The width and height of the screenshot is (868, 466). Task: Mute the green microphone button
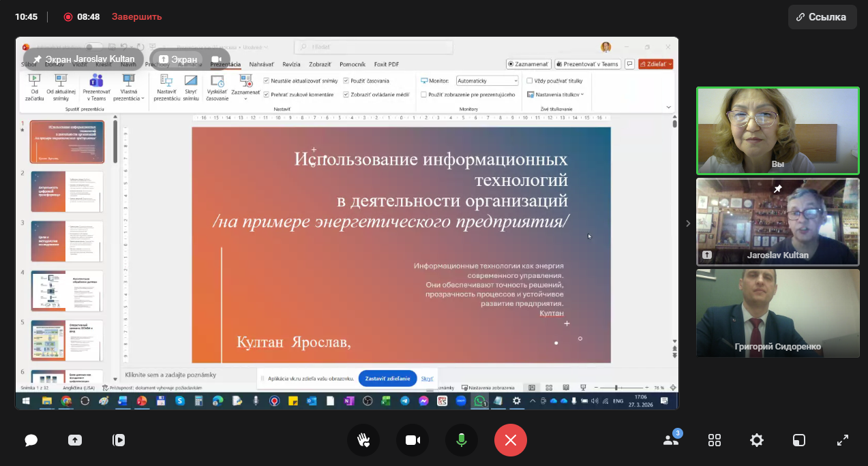pyautogui.click(x=462, y=440)
